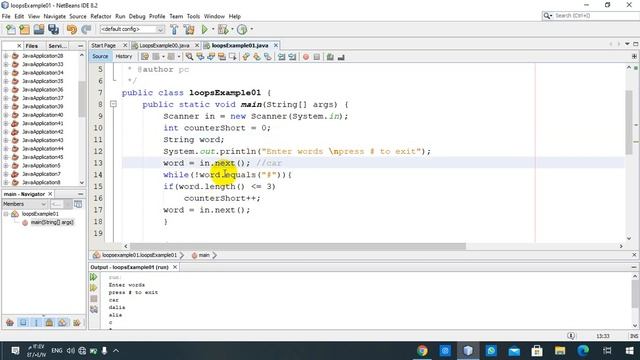The height and width of the screenshot is (360, 640).
Task: Open the default config dropdown
Action: click(132, 29)
